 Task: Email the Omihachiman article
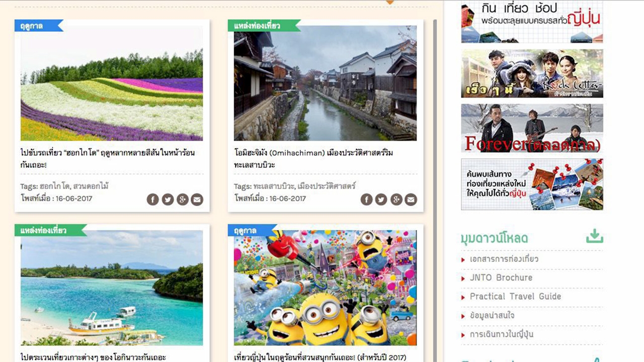coord(411,200)
